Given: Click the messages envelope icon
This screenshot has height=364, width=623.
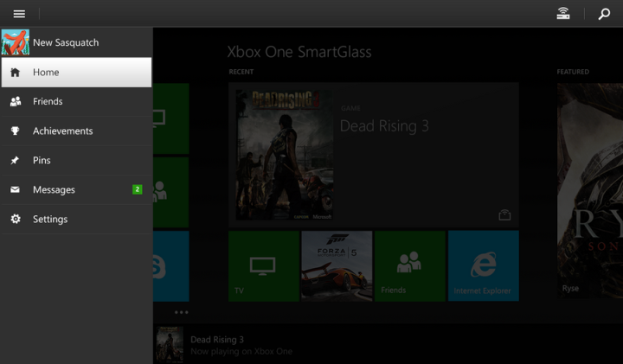Looking at the screenshot, I should [x=15, y=189].
